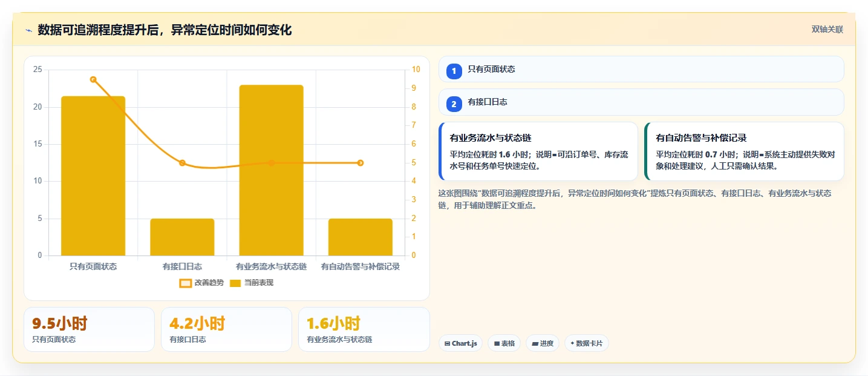Screen dimensions: 868x376
Task: Click the x-axis label 有业务流水与状态链
Action: click(271, 266)
